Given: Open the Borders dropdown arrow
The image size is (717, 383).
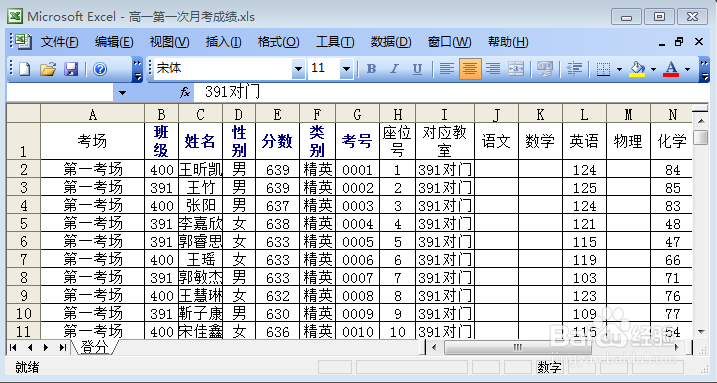Looking at the screenshot, I should tap(619, 69).
